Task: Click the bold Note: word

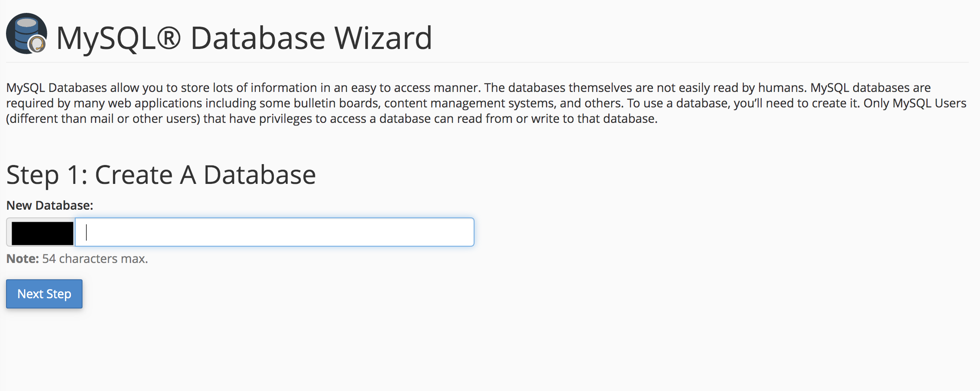Action: click(x=22, y=259)
